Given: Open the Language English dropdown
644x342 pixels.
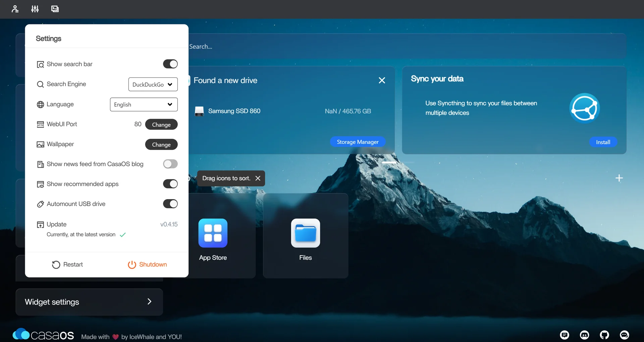Looking at the screenshot, I should click(144, 105).
